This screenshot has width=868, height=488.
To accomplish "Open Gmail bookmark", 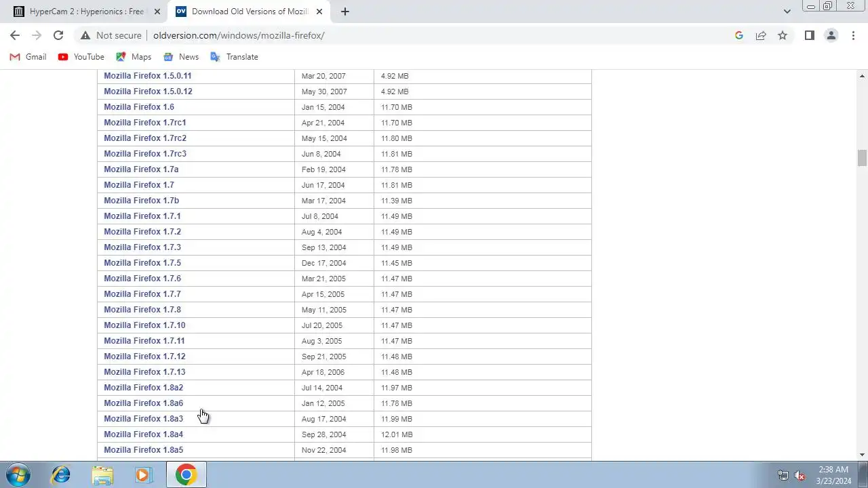I will (28, 57).
